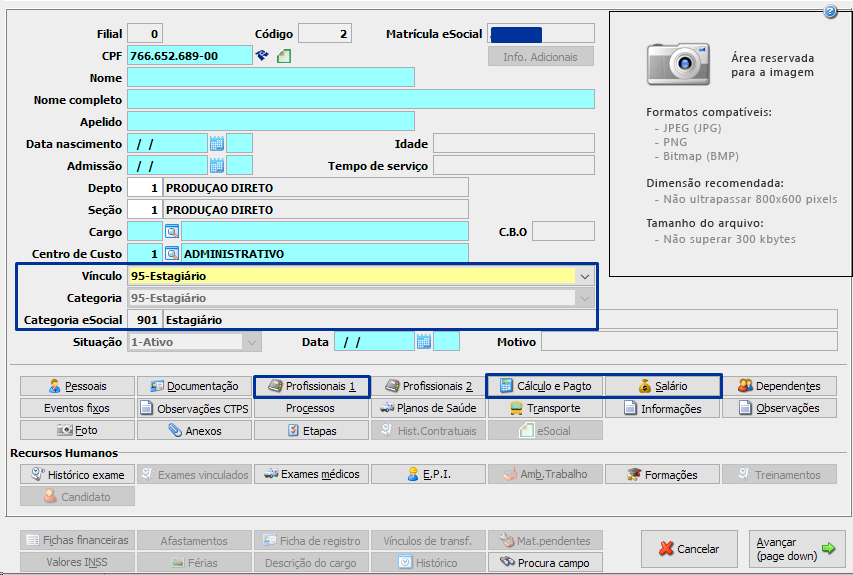
Task: Open the Data nascimento calendar picker
Action: click(217, 144)
